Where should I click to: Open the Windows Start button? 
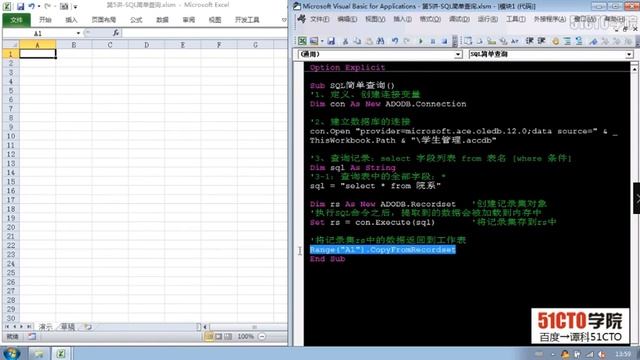pos(11,353)
